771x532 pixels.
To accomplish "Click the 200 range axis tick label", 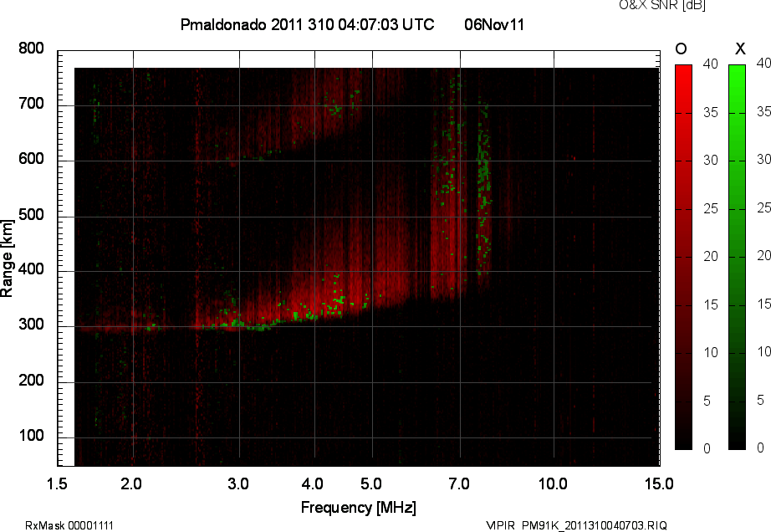I will [x=31, y=380].
